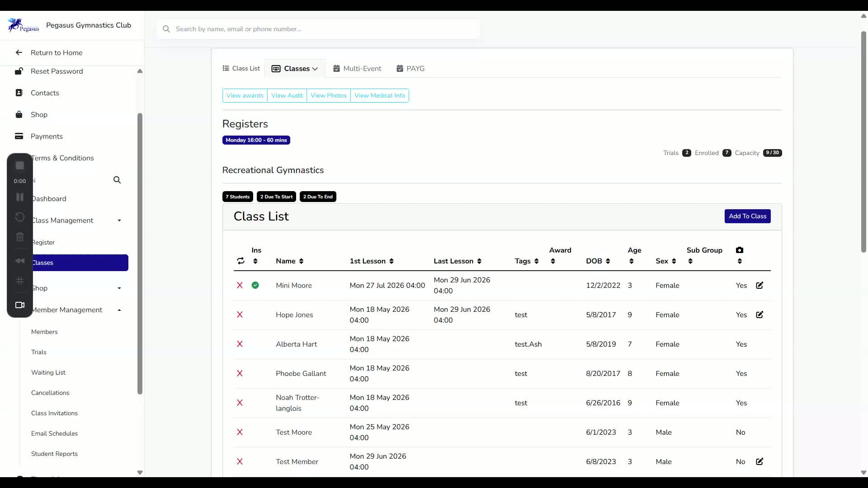Remove Noah Trotter-langlois with the red X

click(x=240, y=403)
